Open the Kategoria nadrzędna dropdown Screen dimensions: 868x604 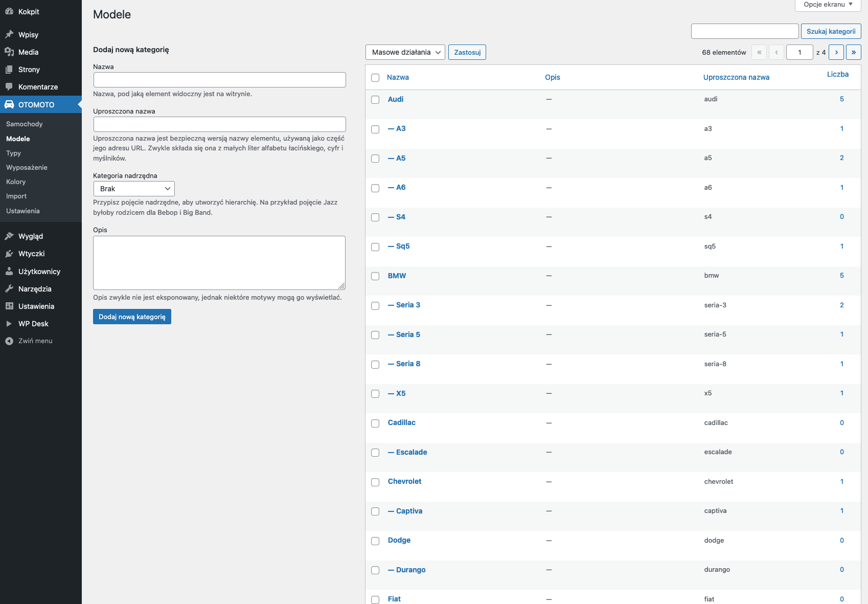point(134,189)
